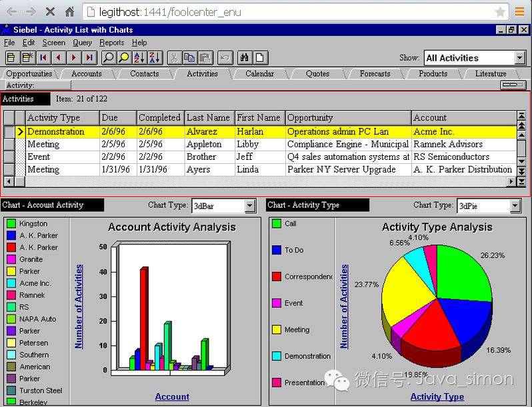Click the browser back arrow

12,12
